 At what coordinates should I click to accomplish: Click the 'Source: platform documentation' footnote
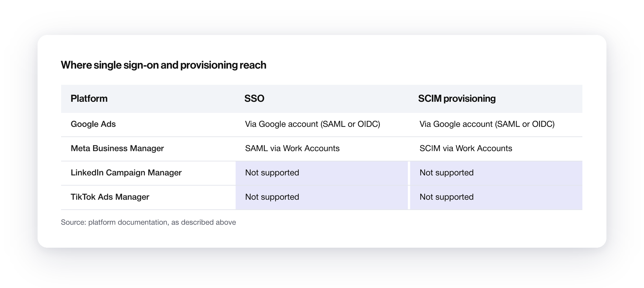click(148, 222)
